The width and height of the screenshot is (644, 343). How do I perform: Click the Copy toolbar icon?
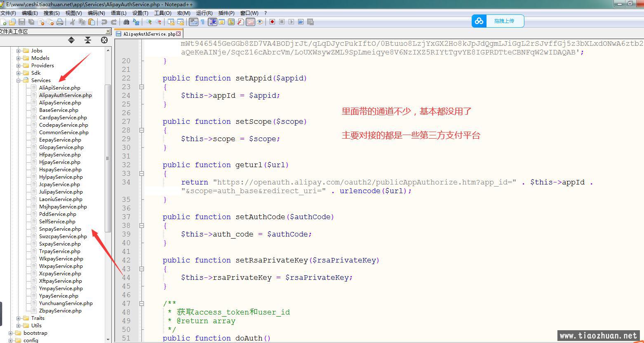[82, 22]
